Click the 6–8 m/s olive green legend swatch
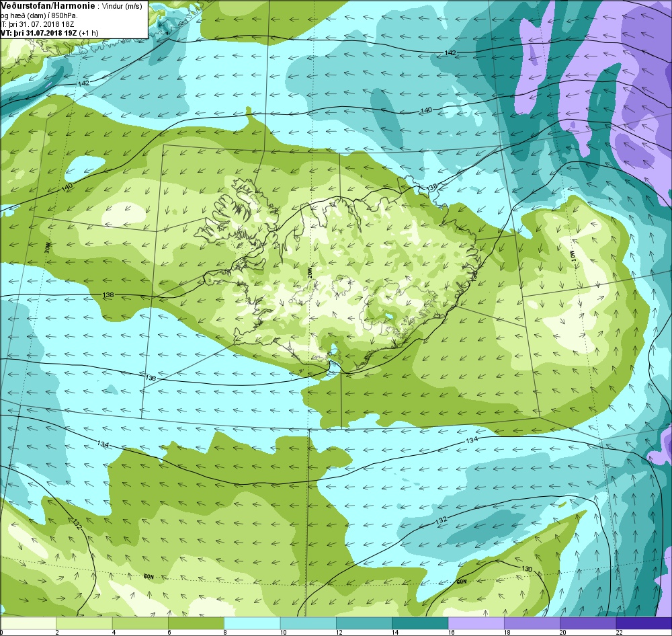The height and width of the screenshot is (636, 672). [196, 623]
